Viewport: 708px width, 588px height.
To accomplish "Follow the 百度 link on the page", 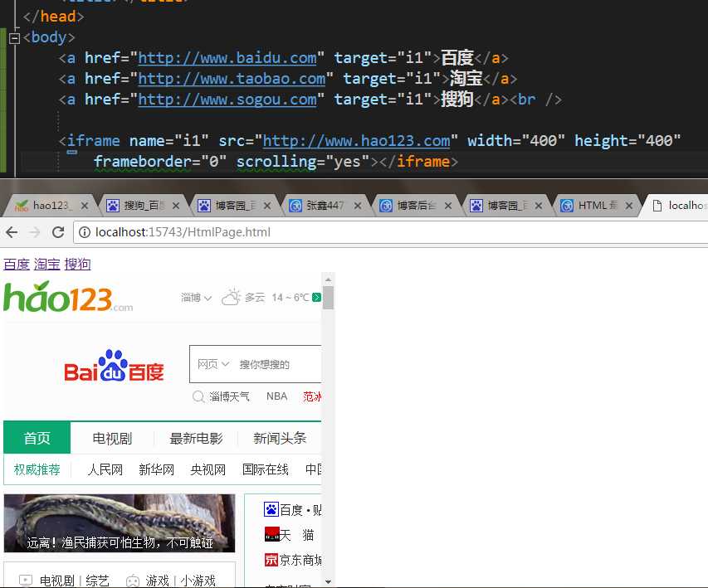I will (17, 265).
